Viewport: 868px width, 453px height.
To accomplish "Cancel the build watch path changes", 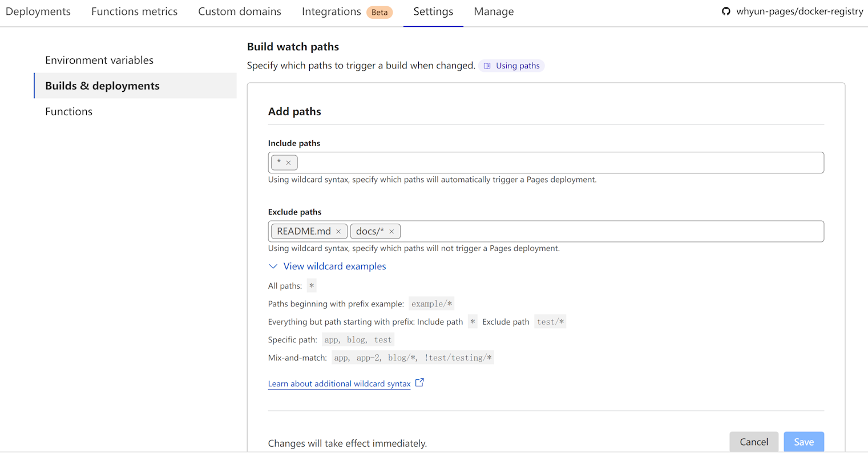I will tap(753, 442).
